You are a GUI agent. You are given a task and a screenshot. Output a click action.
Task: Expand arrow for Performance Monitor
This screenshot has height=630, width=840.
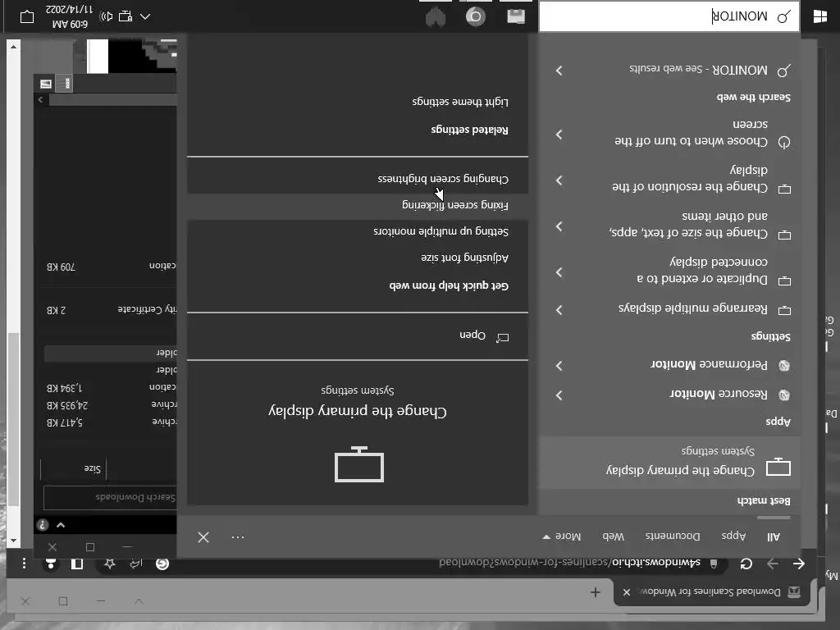point(559,365)
